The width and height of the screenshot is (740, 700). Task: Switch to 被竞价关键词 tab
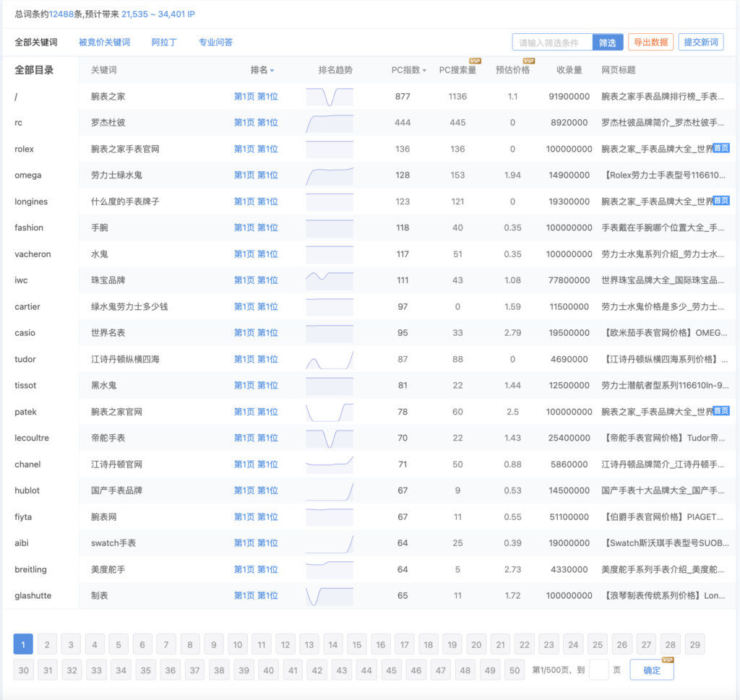pyautogui.click(x=104, y=43)
